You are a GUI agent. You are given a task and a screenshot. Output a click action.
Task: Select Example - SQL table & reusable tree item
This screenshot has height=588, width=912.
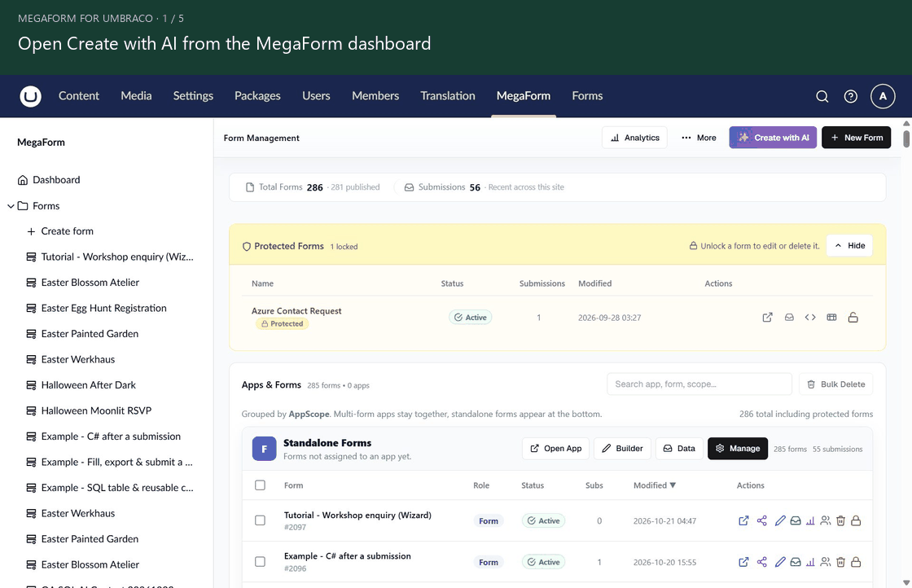click(109, 487)
